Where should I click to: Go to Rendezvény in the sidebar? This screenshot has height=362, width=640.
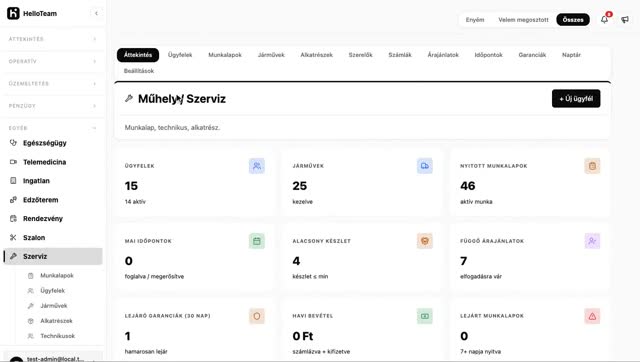click(53, 218)
